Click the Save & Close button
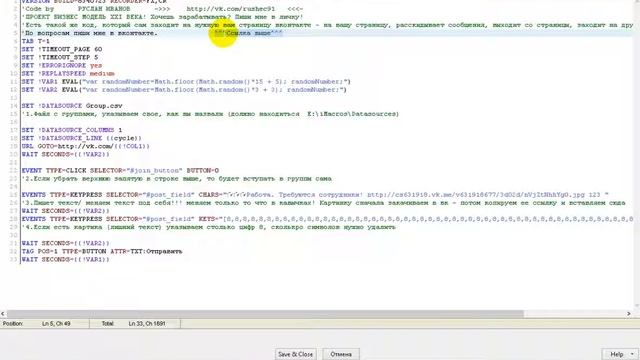This screenshot has height=360, width=640. 295,354
